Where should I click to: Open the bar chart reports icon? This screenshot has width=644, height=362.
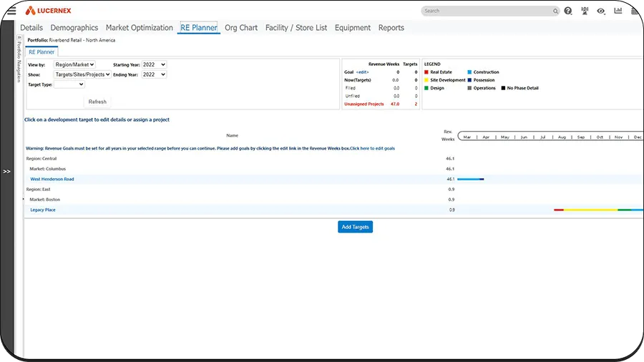618,11
